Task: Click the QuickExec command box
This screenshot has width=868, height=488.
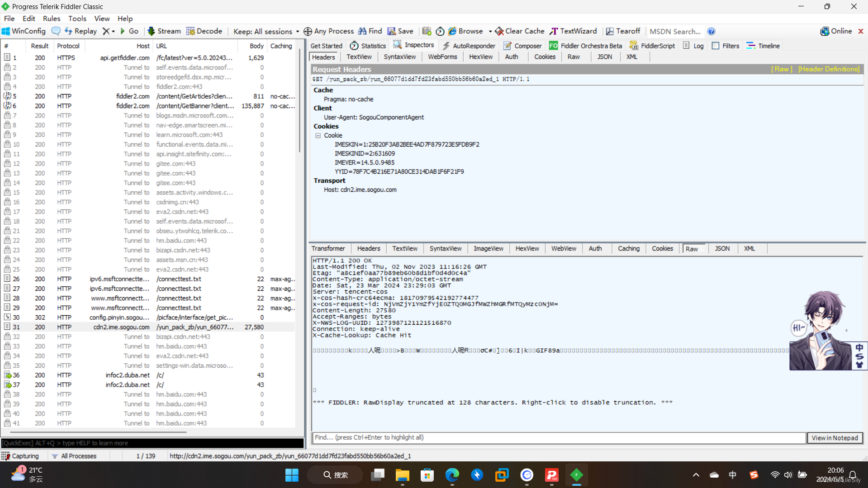Action: pos(152,443)
